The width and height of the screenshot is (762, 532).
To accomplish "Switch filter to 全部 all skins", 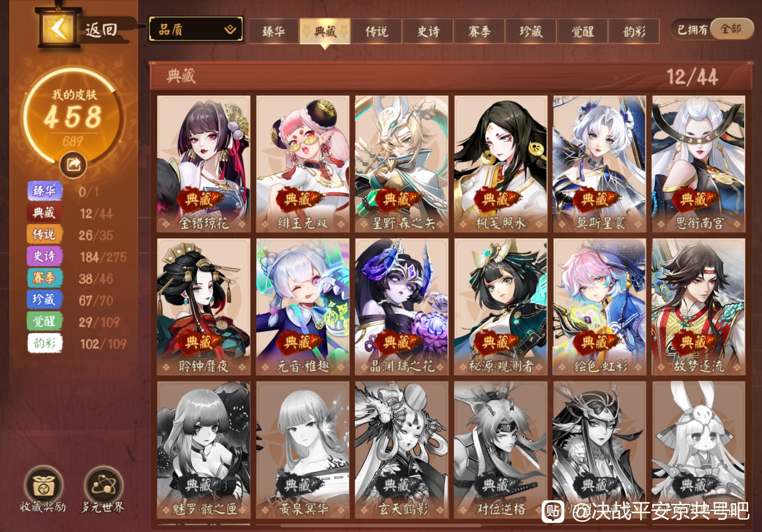I will (731, 29).
